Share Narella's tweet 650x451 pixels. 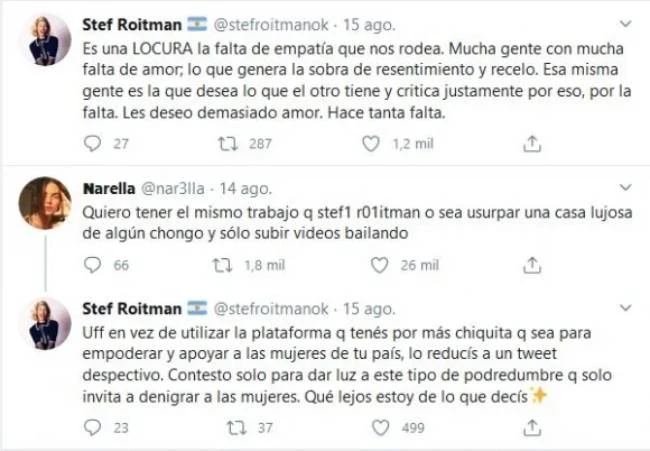pos(533,265)
